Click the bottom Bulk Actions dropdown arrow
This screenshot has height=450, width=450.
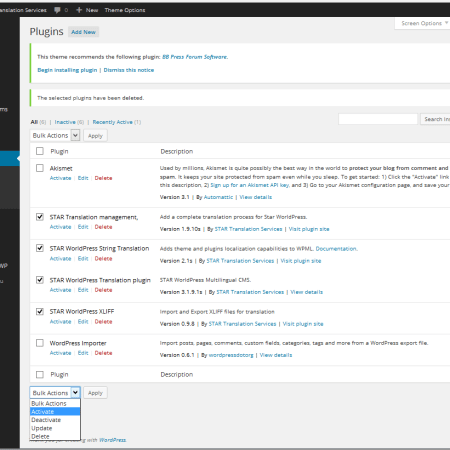76,393
